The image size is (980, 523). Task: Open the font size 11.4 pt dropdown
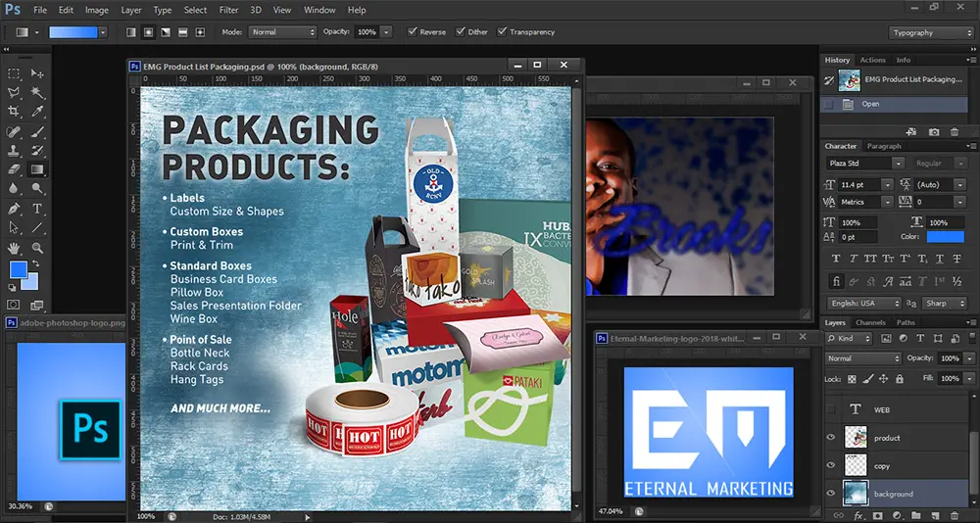(887, 184)
